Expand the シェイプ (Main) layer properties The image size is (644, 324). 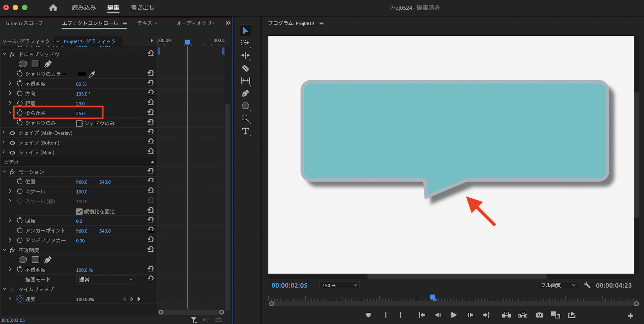pos(4,152)
